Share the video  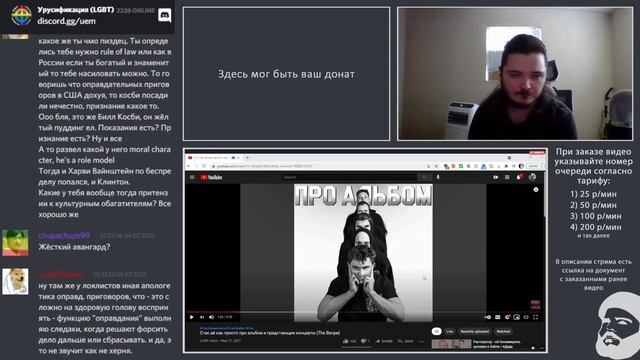[x=384, y=341]
